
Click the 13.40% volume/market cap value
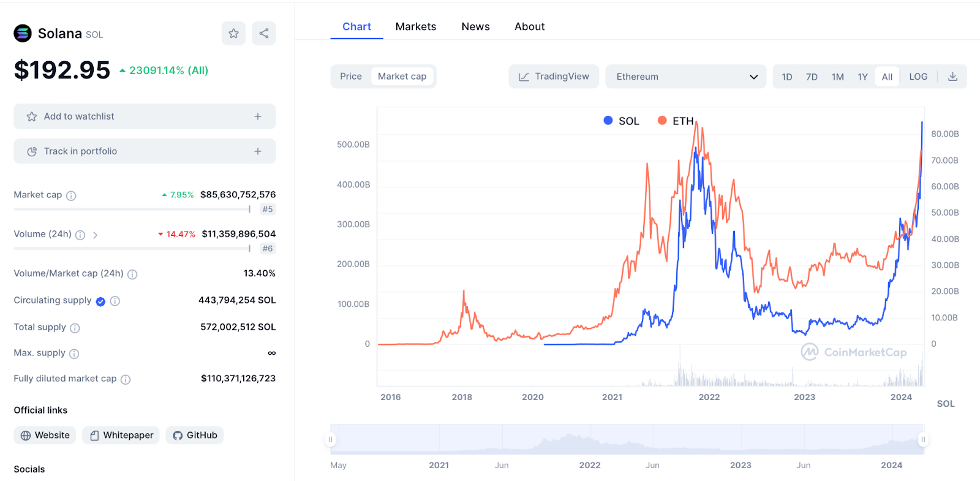pyautogui.click(x=260, y=273)
